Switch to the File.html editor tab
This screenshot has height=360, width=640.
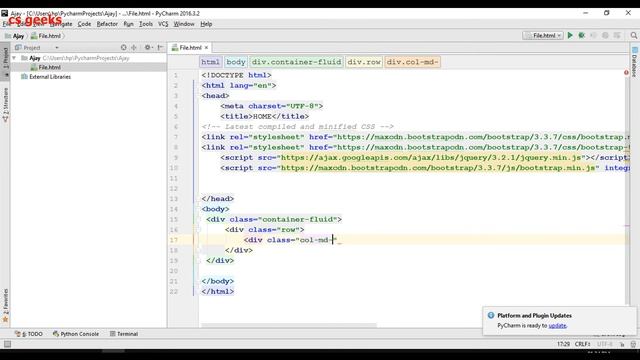coord(190,48)
